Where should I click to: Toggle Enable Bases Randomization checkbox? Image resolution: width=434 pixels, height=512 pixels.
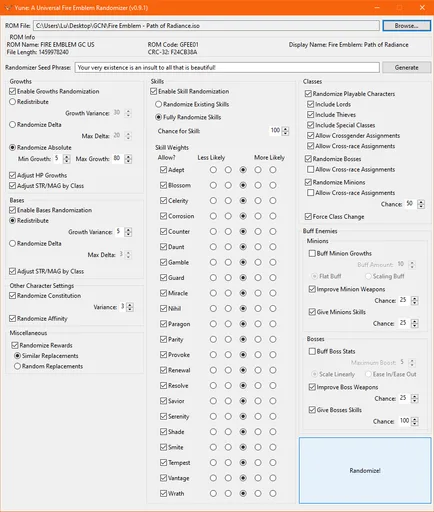click(13, 210)
